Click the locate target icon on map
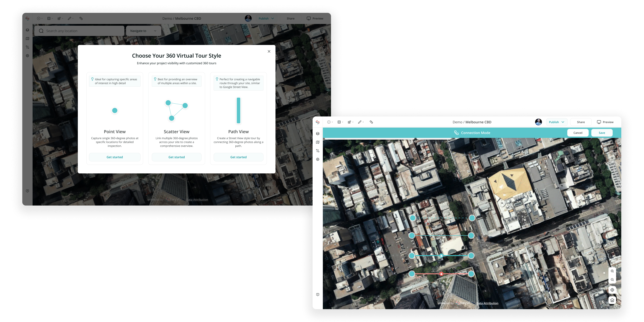This screenshot has width=644, height=322. [612, 290]
